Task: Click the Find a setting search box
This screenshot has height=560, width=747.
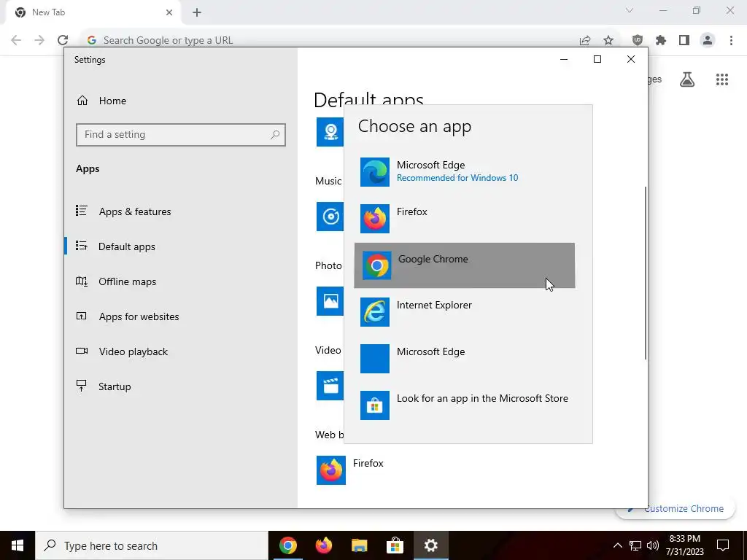Action: pyautogui.click(x=181, y=135)
